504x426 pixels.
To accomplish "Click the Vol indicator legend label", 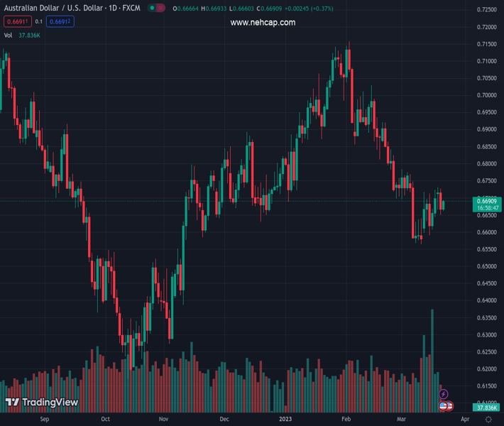I will (9, 35).
